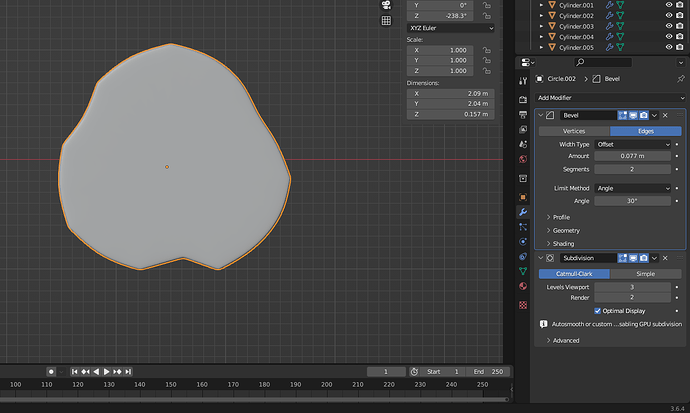Toggle Bevel modifier render display
690x413 pixels.
(644, 115)
